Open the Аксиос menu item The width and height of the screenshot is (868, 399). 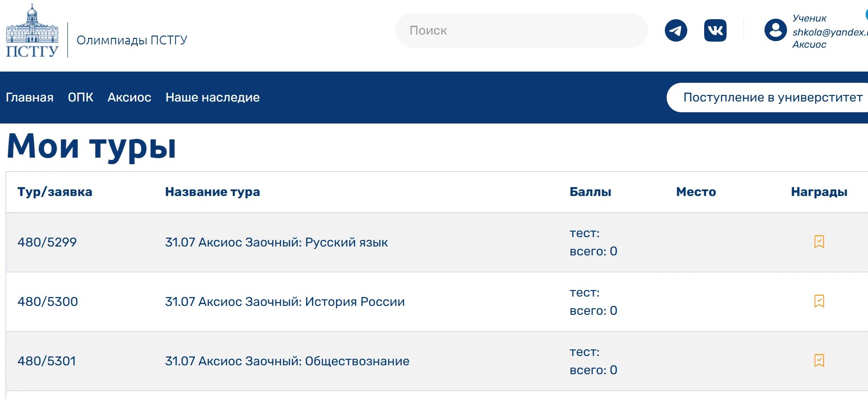pyautogui.click(x=129, y=97)
